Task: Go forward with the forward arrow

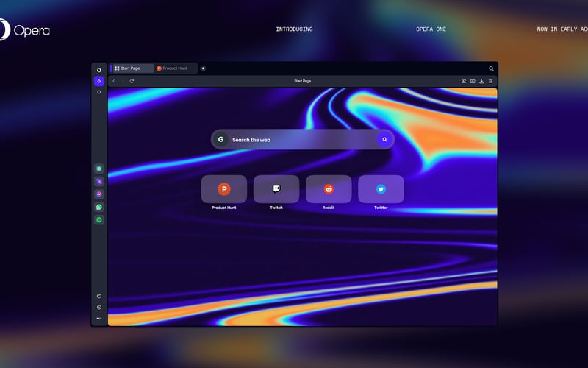Action: 123,81
